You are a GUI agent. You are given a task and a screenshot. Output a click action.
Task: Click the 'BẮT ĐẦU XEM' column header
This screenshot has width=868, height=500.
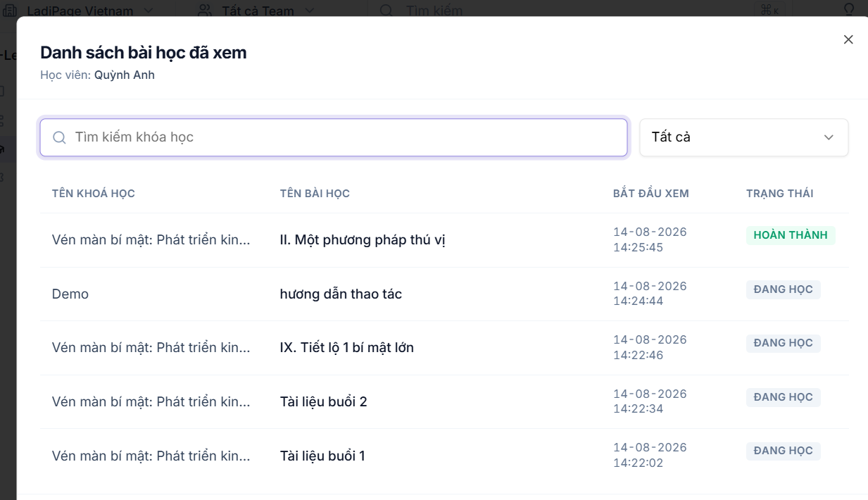click(x=651, y=194)
